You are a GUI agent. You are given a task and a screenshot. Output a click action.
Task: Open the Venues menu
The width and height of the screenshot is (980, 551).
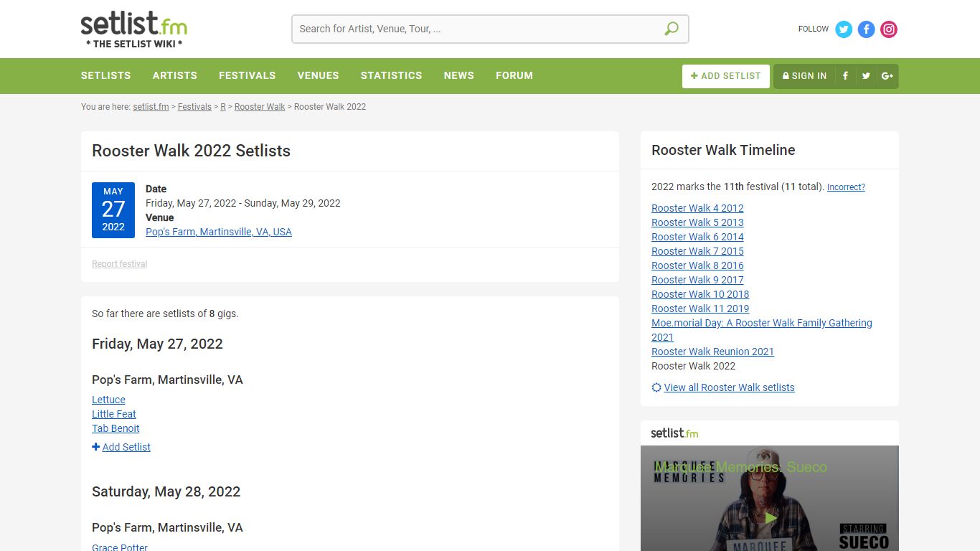tap(319, 75)
